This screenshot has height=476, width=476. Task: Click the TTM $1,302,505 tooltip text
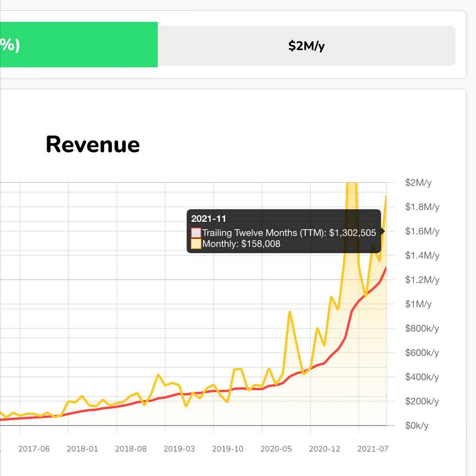coord(289,233)
